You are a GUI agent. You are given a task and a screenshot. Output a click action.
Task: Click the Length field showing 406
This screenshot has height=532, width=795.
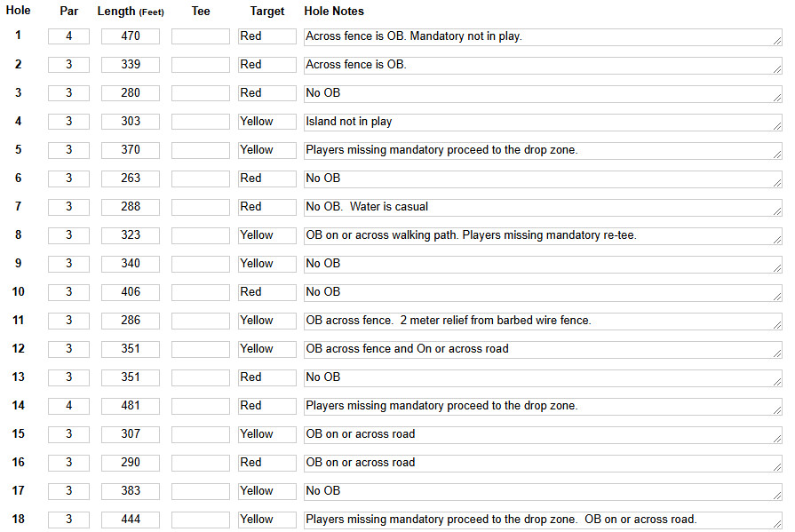pos(131,292)
